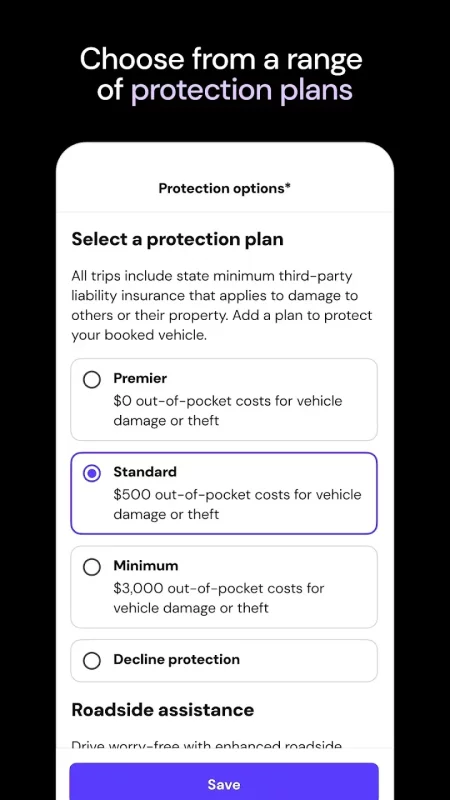Click the asterisk after Protection options
Viewport: 450px width, 800px height.
[x=288, y=186]
